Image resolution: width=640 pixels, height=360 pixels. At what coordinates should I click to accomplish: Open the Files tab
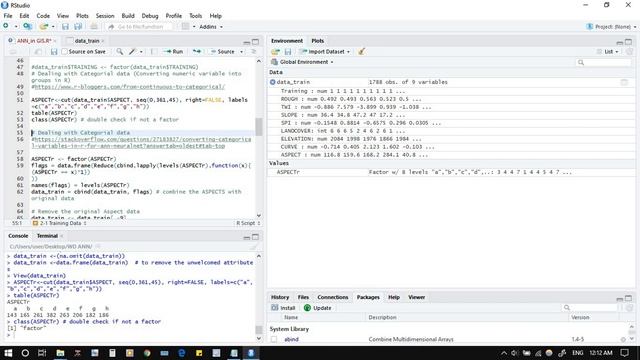(303, 297)
